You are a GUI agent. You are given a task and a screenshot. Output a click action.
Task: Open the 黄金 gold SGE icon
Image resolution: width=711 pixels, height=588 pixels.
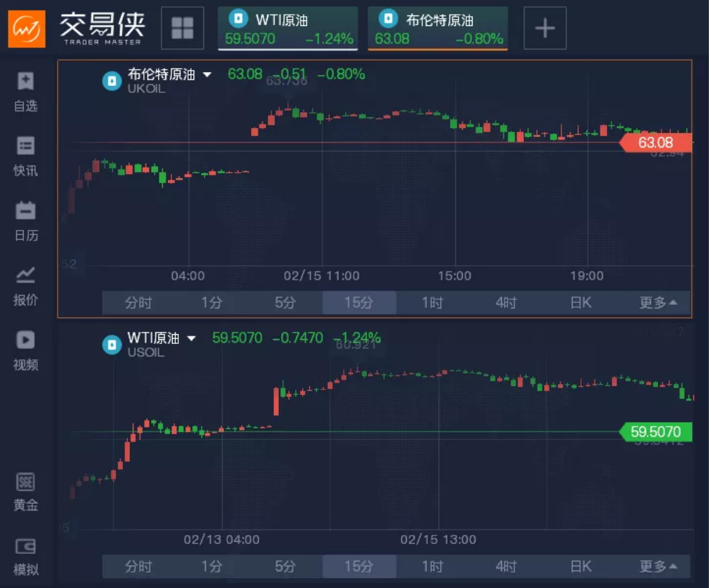pos(26,492)
